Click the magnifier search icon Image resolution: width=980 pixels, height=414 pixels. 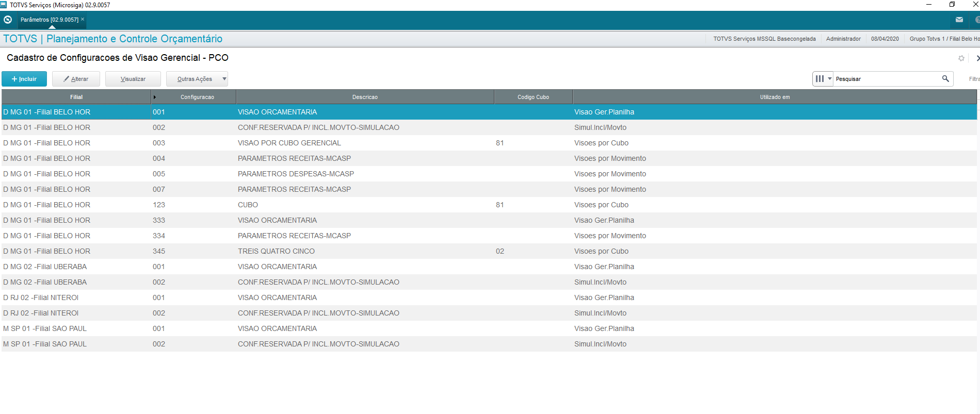pyautogui.click(x=945, y=79)
